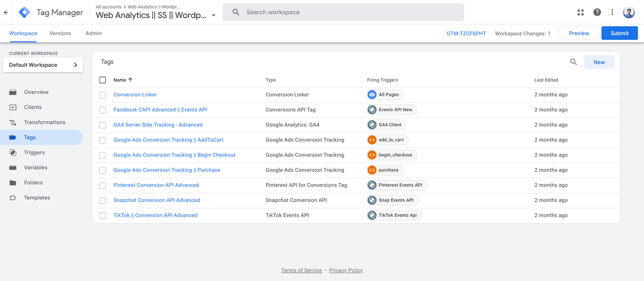Open the Facebook CAPI Advanced tag link
Viewport: 644px width, 281px height.
coord(160,110)
